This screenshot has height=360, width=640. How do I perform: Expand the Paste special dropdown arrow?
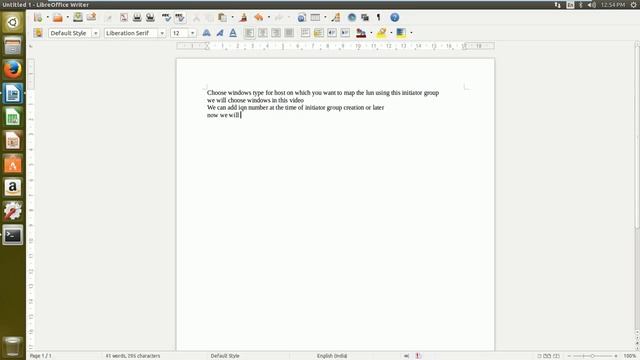pos(232,18)
